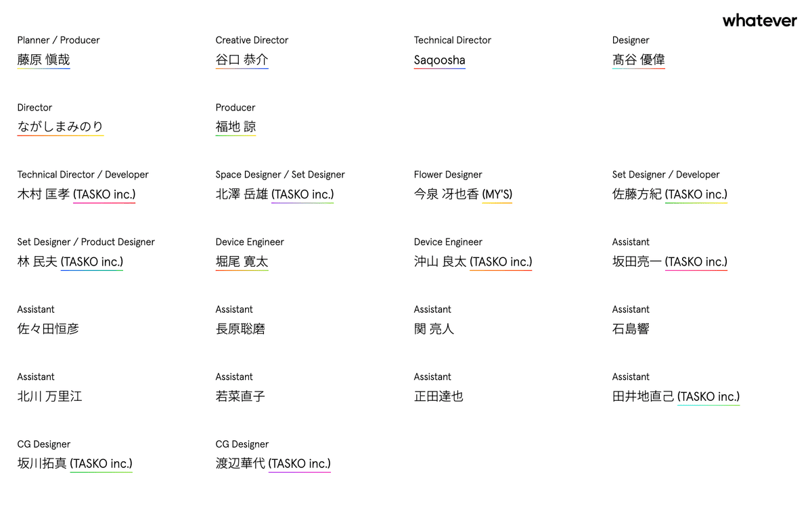
Task: Click TASKO inc. link beside 佐藤方紀
Action: (x=696, y=194)
